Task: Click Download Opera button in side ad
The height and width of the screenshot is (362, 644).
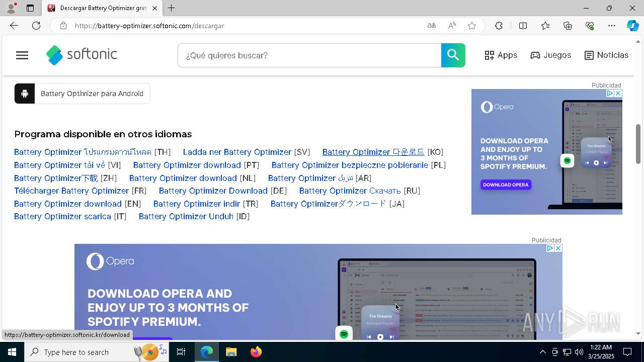Action: pyautogui.click(x=506, y=185)
